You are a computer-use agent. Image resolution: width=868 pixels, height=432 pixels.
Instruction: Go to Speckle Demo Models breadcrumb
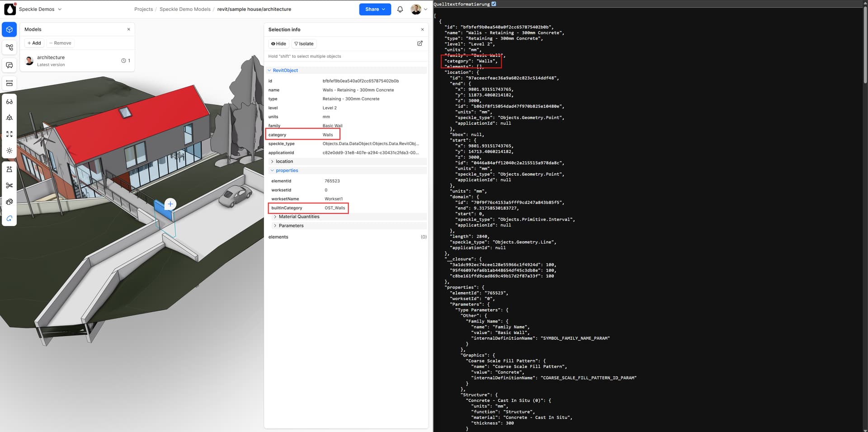[185, 9]
